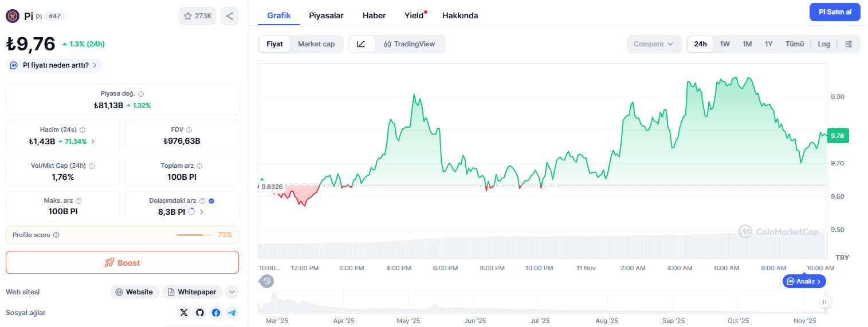Expand PI fiyatı neden arttı? explanation
The width and height of the screenshot is (868, 327).
tap(54, 65)
